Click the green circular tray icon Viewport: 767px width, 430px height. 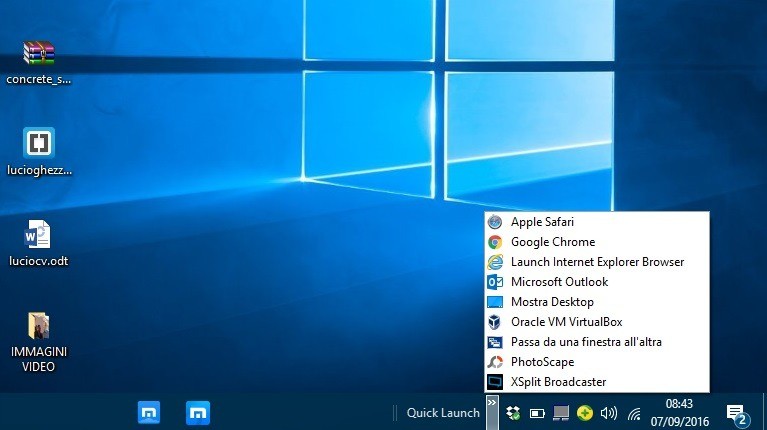click(x=585, y=413)
